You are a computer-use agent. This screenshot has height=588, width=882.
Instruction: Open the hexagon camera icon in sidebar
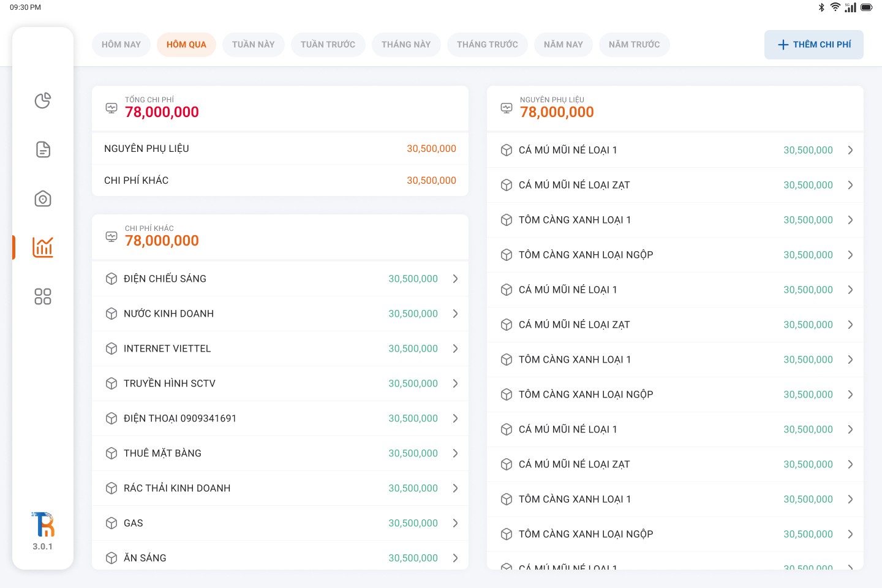pyautogui.click(x=43, y=198)
